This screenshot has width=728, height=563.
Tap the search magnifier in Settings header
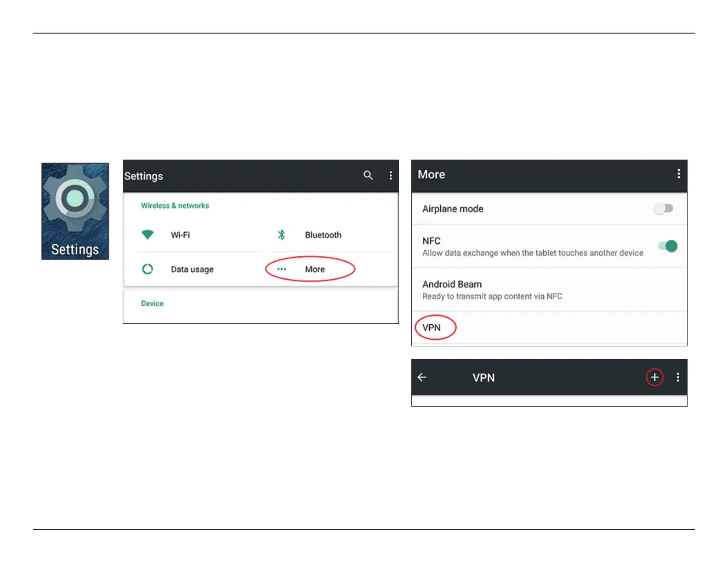[x=368, y=175]
